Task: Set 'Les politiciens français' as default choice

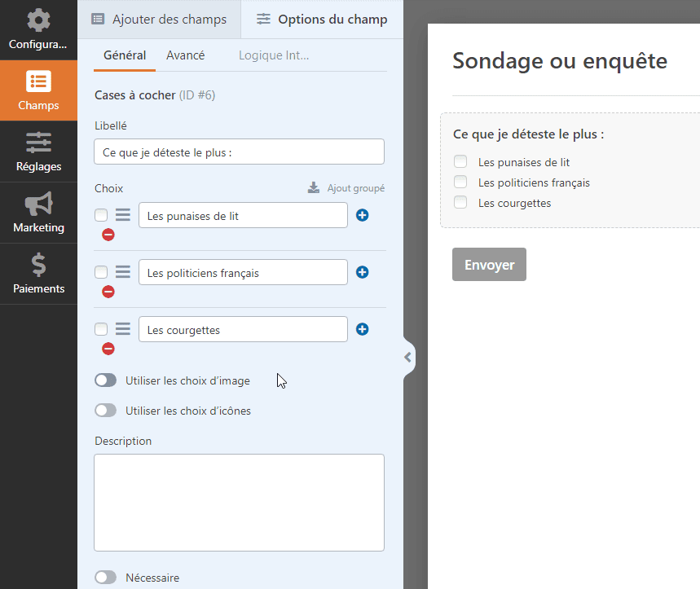Action: tap(101, 272)
